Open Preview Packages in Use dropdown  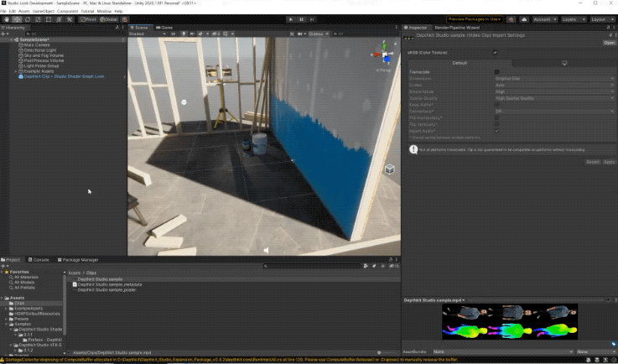coord(475,19)
